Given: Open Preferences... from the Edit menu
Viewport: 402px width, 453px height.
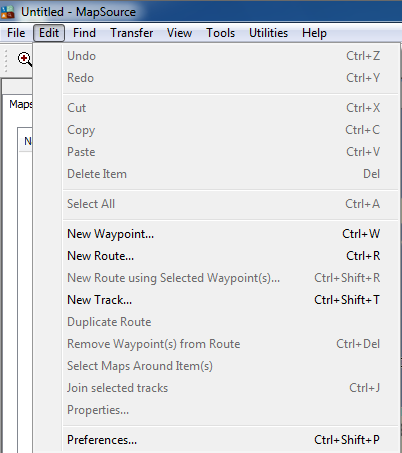Looking at the screenshot, I should point(223,440).
